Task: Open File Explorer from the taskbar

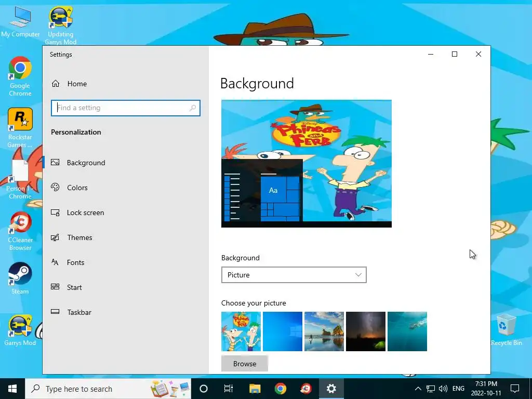Action: pyautogui.click(x=255, y=389)
